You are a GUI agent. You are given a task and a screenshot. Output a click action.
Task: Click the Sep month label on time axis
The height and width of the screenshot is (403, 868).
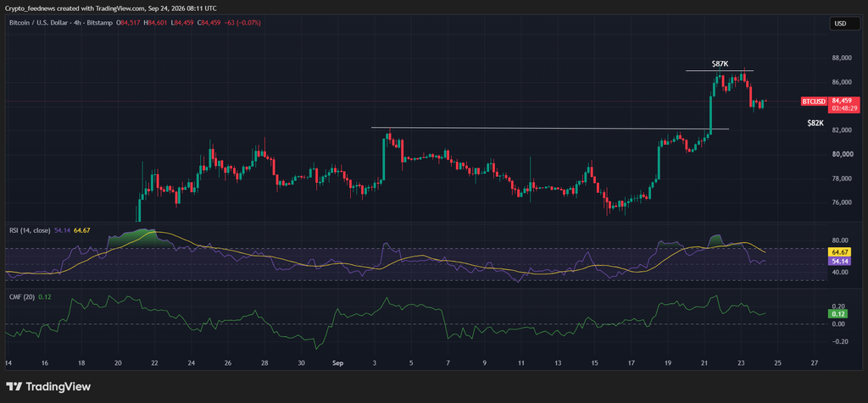pos(337,363)
